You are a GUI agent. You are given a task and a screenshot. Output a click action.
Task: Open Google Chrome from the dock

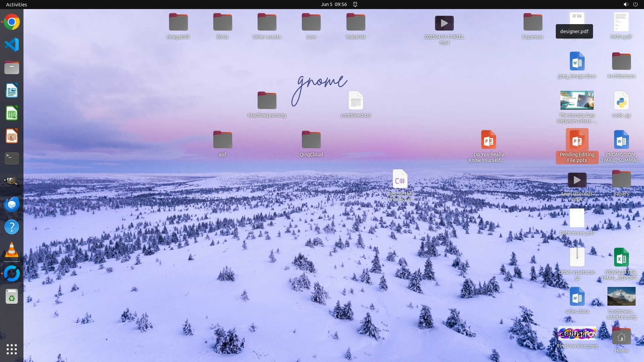[x=12, y=22]
